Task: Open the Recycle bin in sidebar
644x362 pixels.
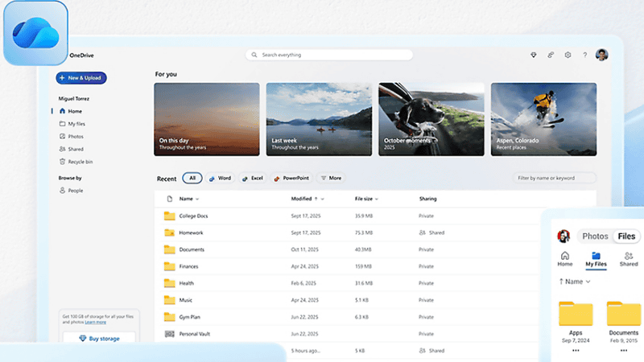Action: [x=80, y=162]
